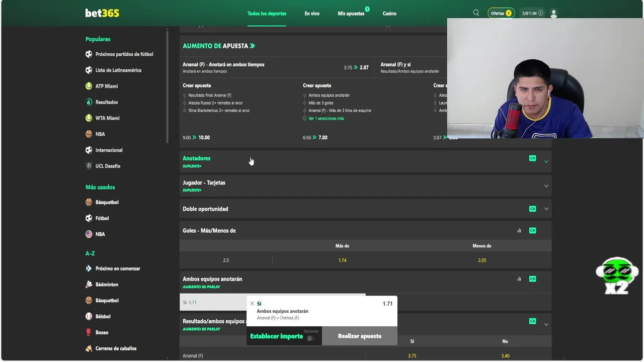644x362 pixels.
Task: Switch to the En vivo tab
Action: [312, 14]
